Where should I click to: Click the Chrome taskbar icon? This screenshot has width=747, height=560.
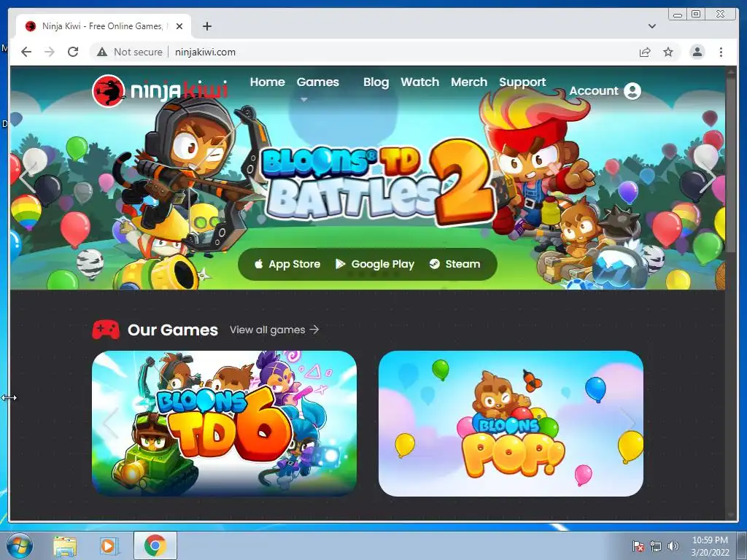point(155,546)
